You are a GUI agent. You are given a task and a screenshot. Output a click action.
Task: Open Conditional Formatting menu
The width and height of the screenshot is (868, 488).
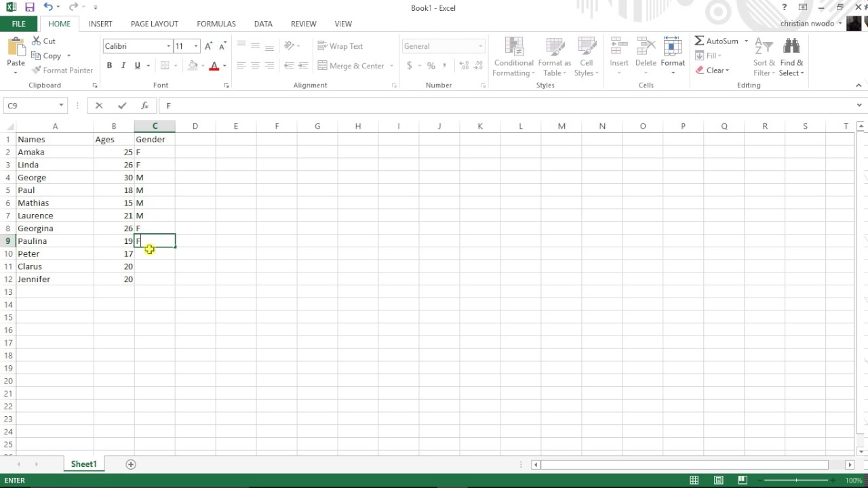(x=514, y=57)
